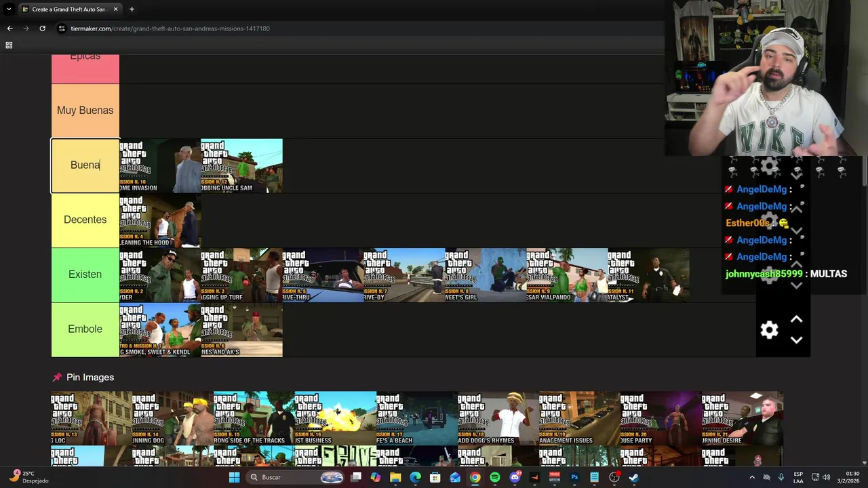Switch the ESP LAA input language

(798, 477)
